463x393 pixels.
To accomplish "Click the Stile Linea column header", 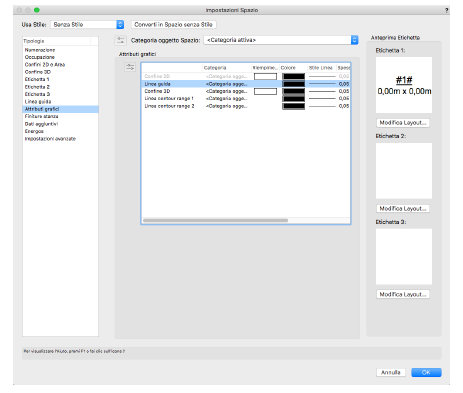I will (321, 68).
